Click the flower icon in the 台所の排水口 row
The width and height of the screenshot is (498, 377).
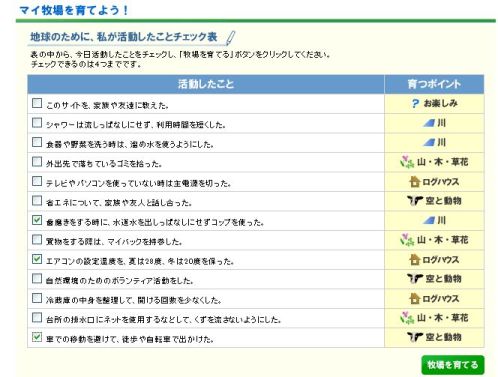(407, 318)
